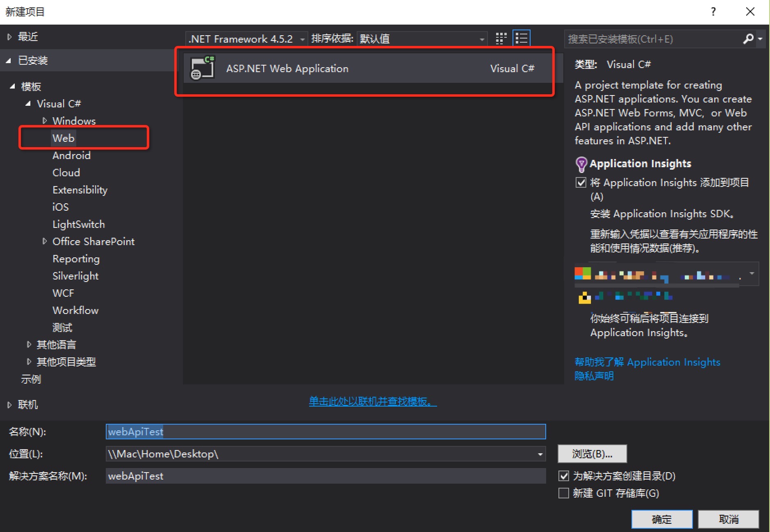770x532 pixels.
Task: Select the Cloud template category
Action: click(x=66, y=173)
